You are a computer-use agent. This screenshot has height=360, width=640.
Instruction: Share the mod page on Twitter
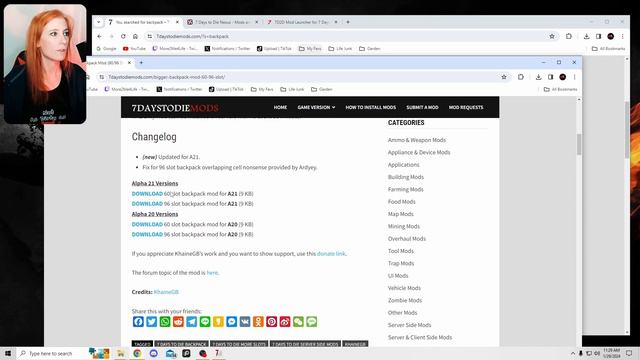click(151, 322)
